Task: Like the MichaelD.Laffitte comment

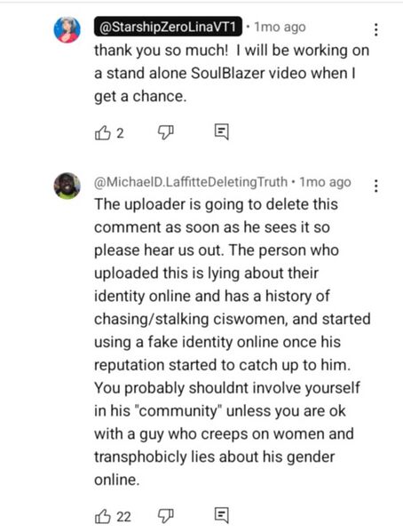Action: 102,516
